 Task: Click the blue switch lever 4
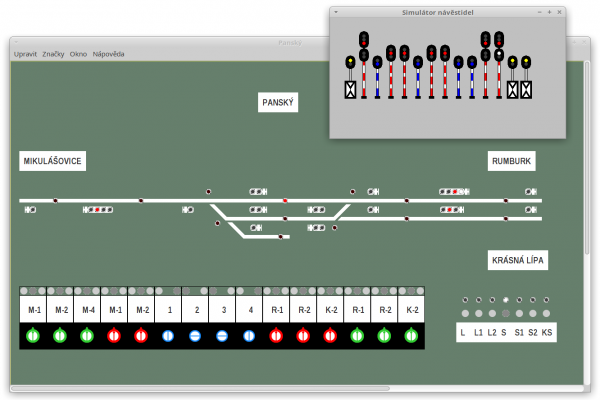coord(249,336)
